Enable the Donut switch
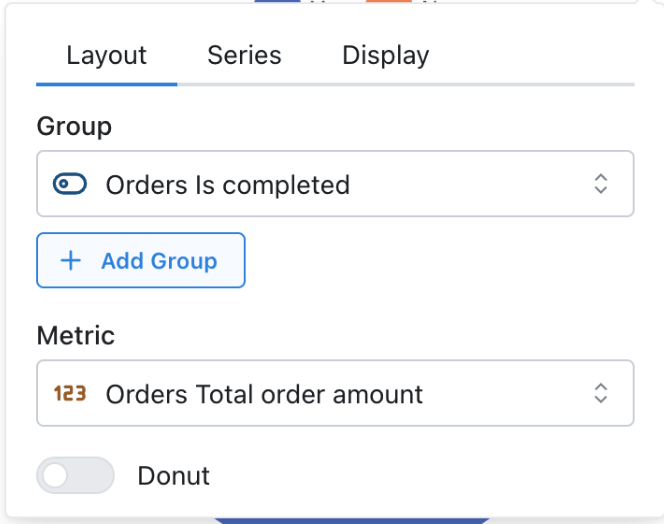The image size is (664, 524). [x=75, y=475]
